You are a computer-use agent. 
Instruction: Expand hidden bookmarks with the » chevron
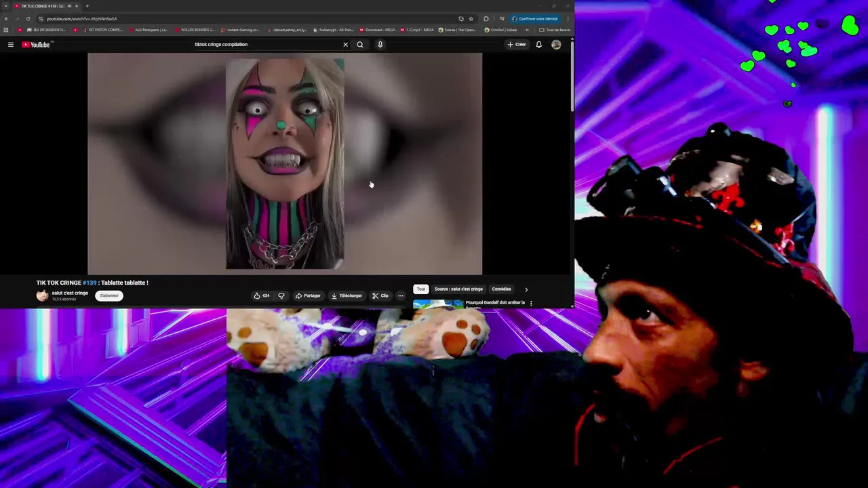pyautogui.click(x=528, y=30)
